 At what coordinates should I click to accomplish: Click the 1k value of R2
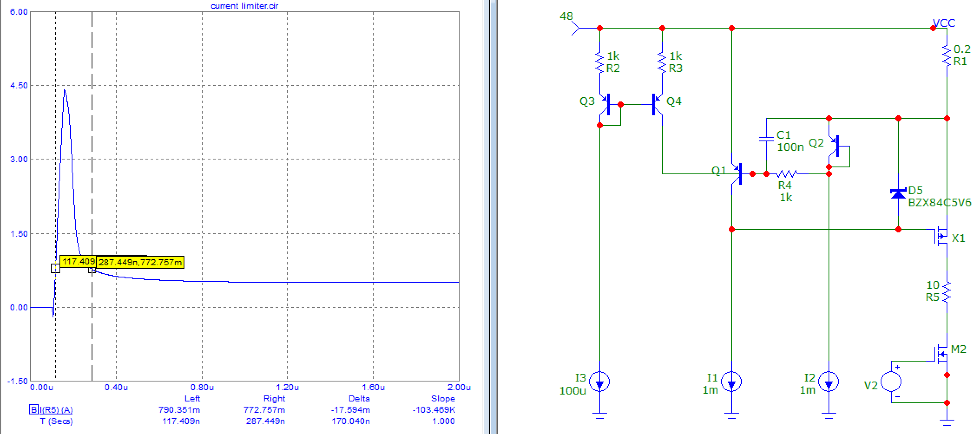coord(613,56)
